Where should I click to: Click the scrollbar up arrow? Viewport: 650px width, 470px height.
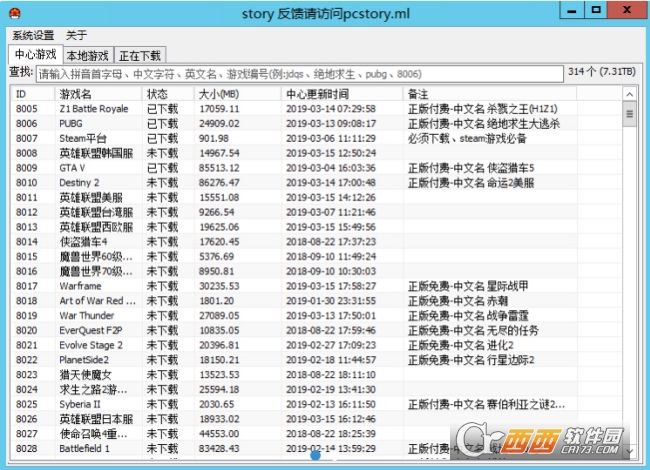[629, 94]
